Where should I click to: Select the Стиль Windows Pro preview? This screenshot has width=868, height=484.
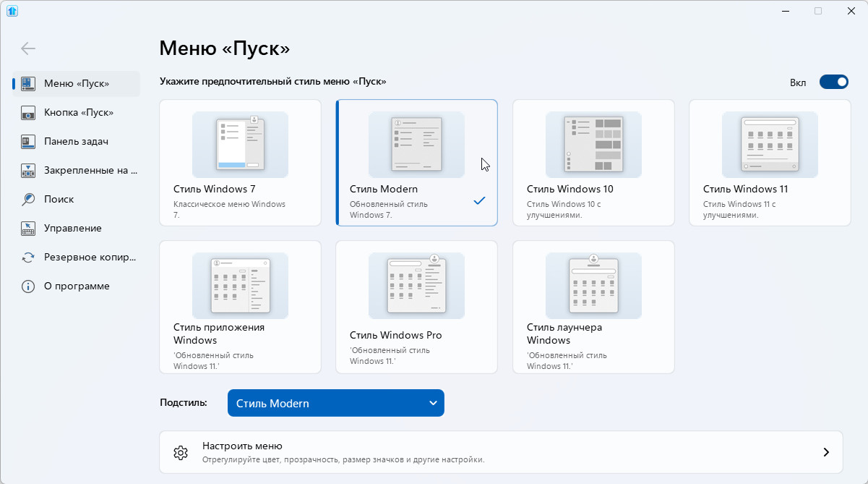point(416,286)
